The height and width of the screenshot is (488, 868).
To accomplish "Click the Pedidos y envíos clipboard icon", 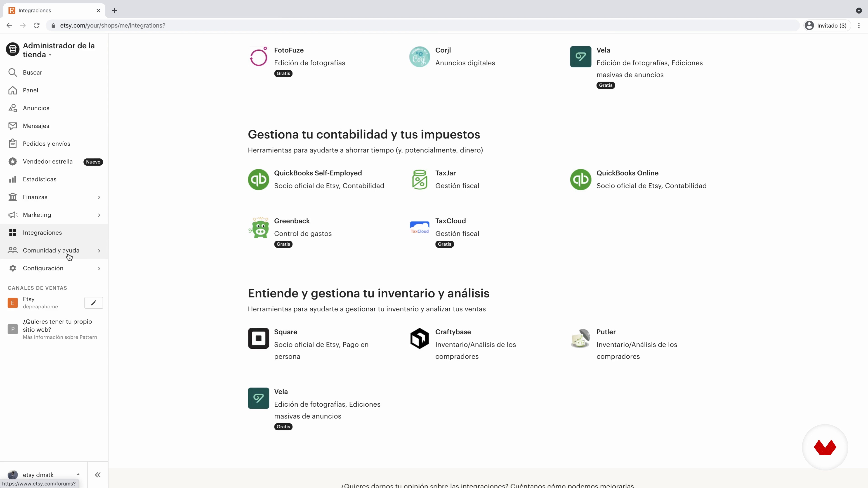I will [12, 143].
